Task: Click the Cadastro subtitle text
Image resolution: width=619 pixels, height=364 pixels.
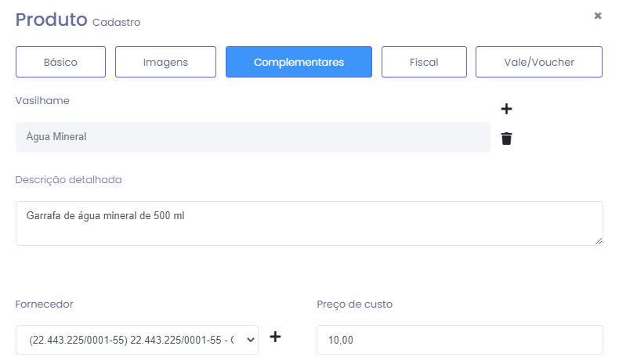Action: pyautogui.click(x=116, y=23)
